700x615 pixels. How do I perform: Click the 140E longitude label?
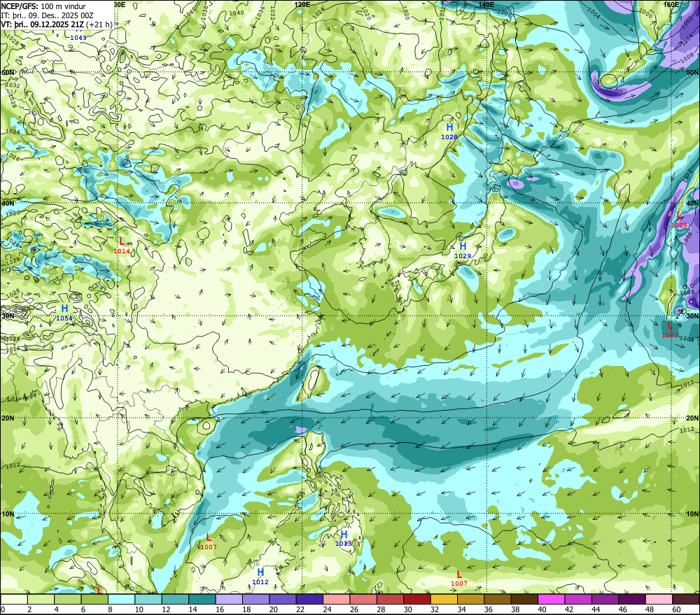[x=486, y=4]
